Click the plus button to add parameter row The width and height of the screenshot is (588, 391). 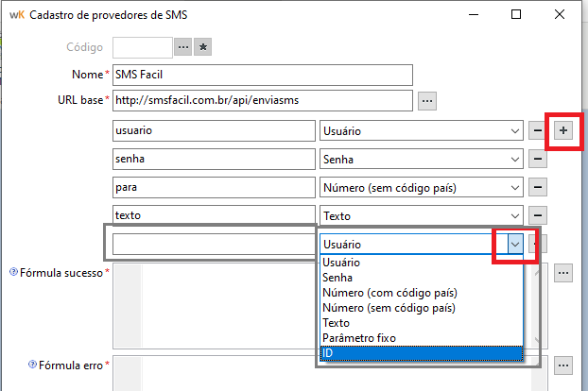point(564,130)
